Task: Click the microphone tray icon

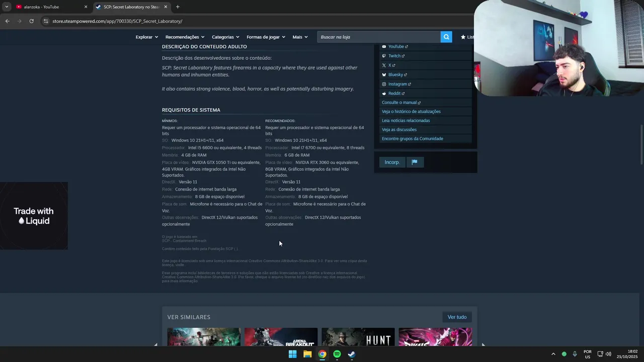Action: pos(575,354)
